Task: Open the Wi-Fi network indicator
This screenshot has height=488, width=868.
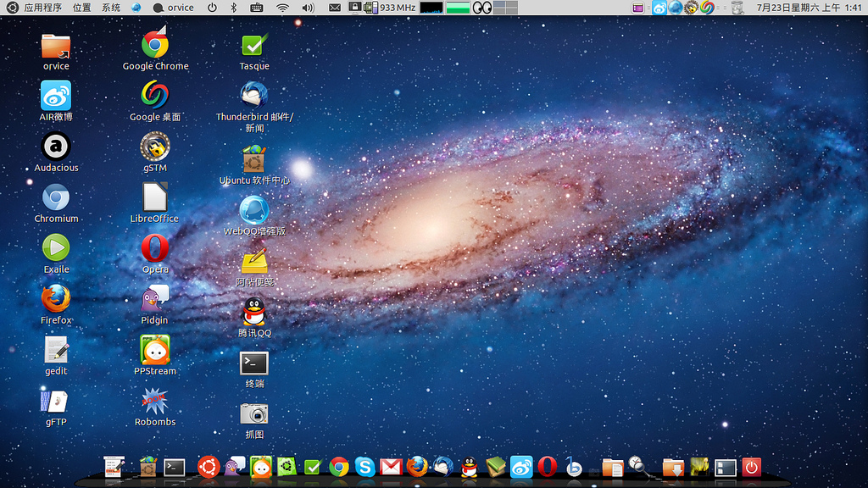Action: tap(283, 7)
